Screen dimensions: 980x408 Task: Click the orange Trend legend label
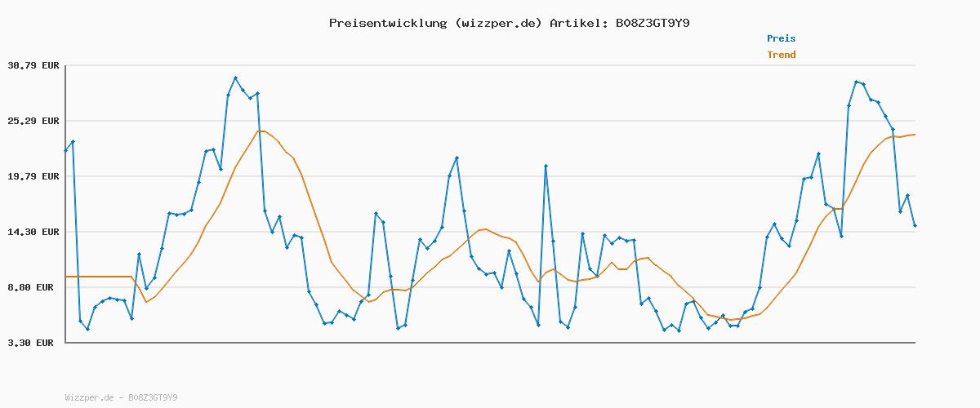pos(781,55)
